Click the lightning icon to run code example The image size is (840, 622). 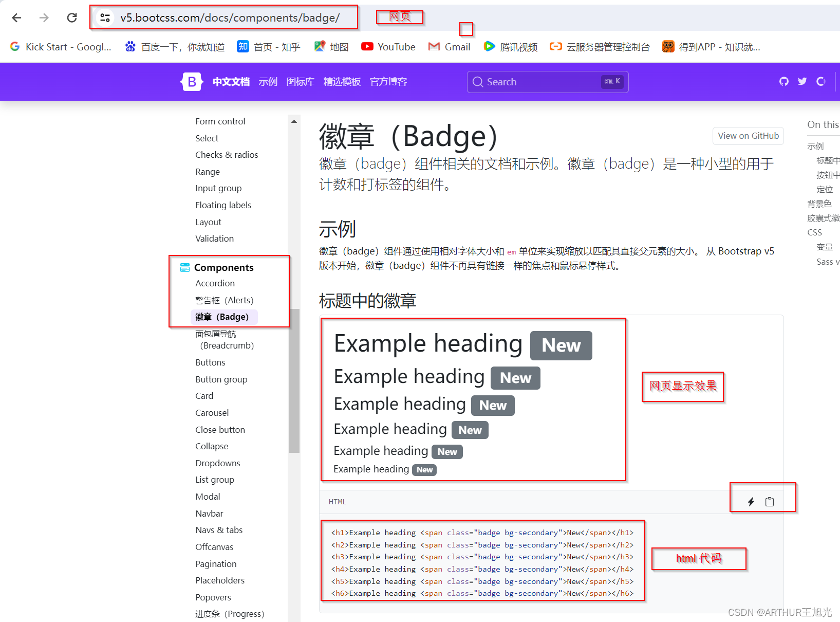751,501
